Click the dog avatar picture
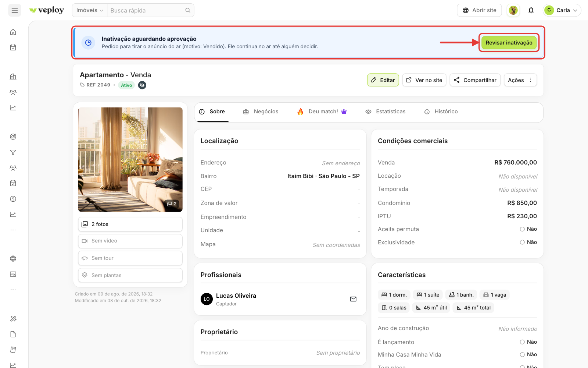This screenshot has height=368, width=588. 513,10
